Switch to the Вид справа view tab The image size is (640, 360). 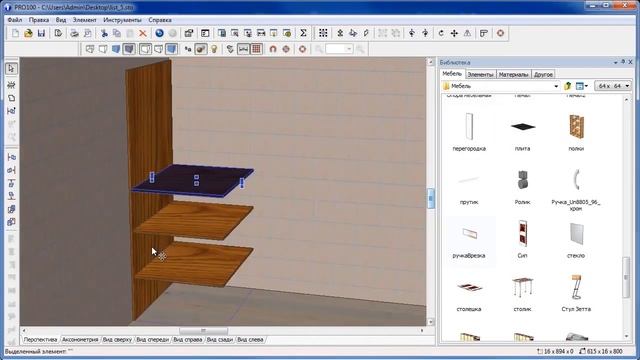point(188,340)
